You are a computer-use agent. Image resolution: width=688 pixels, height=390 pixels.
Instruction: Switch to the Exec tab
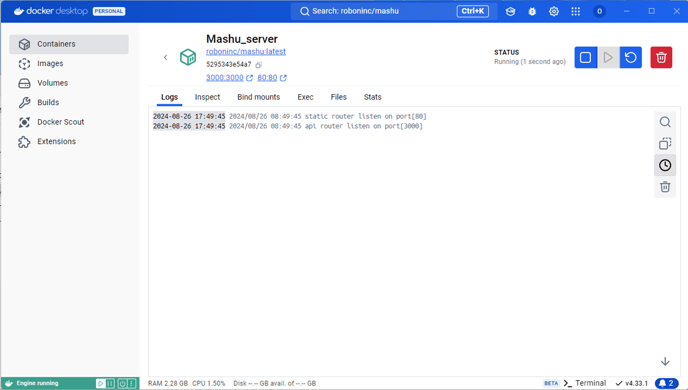305,97
